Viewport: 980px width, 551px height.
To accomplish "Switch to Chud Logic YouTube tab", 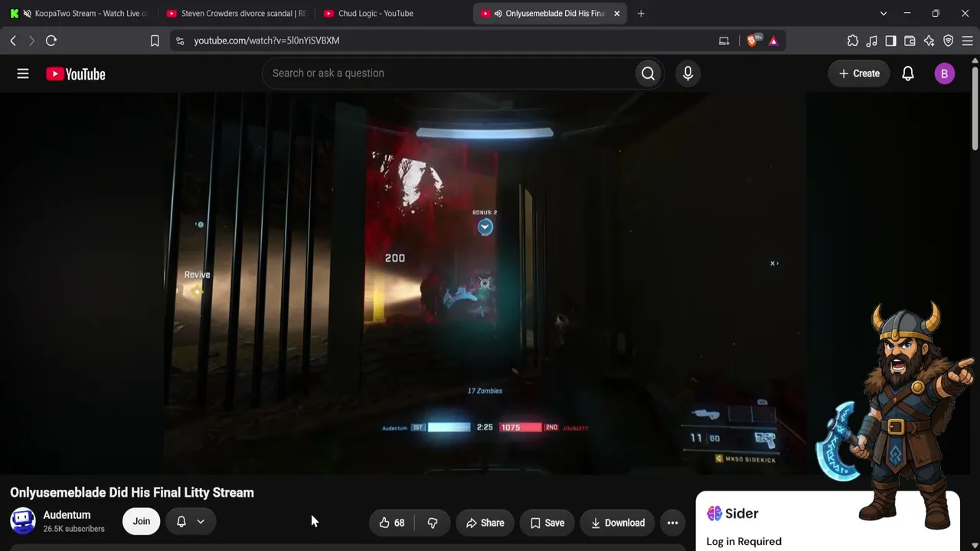I will [x=392, y=13].
